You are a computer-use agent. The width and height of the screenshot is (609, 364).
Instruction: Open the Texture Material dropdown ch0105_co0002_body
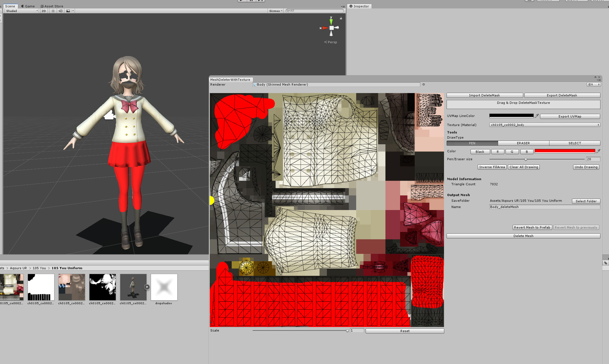tap(544, 125)
